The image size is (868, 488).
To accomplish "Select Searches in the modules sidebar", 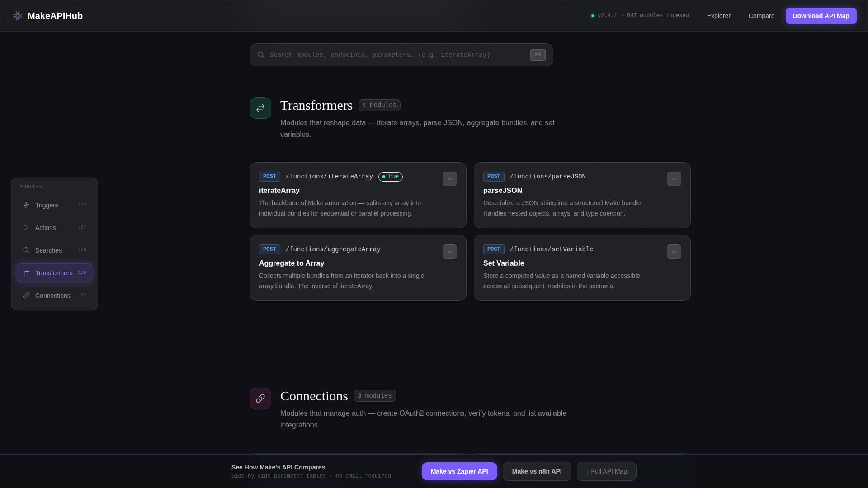I will 55,250.
